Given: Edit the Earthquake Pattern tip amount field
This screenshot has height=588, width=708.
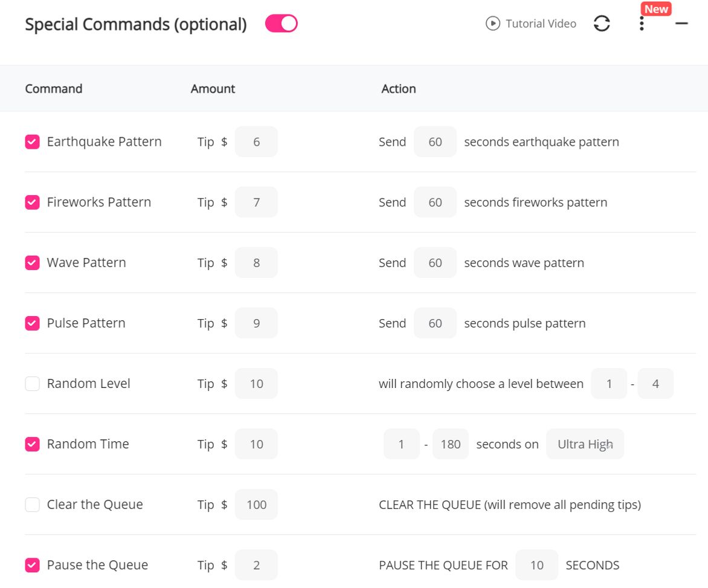Looking at the screenshot, I should tap(256, 142).
